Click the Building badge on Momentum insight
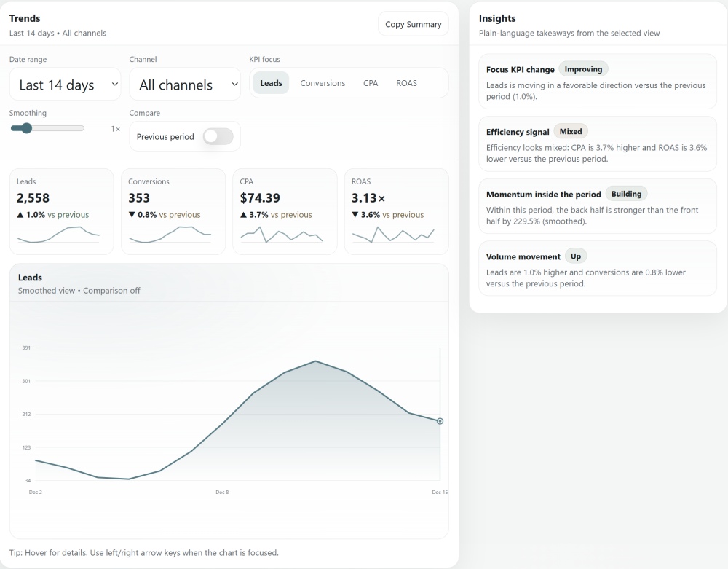Image resolution: width=728 pixels, height=569 pixels. pyautogui.click(x=626, y=194)
